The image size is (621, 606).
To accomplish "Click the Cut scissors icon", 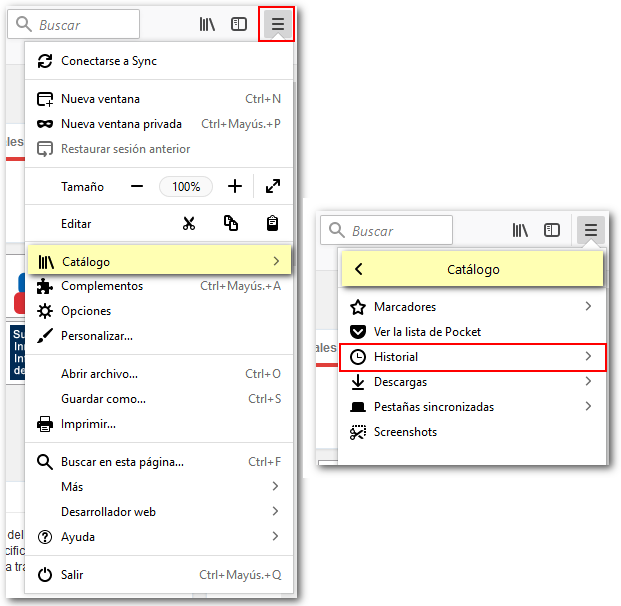I will pyautogui.click(x=188, y=224).
